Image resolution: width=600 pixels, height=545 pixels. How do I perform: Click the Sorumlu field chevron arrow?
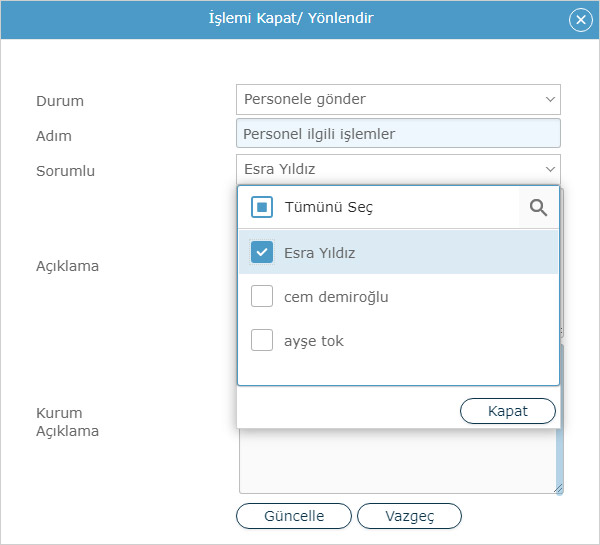click(550, 169)
